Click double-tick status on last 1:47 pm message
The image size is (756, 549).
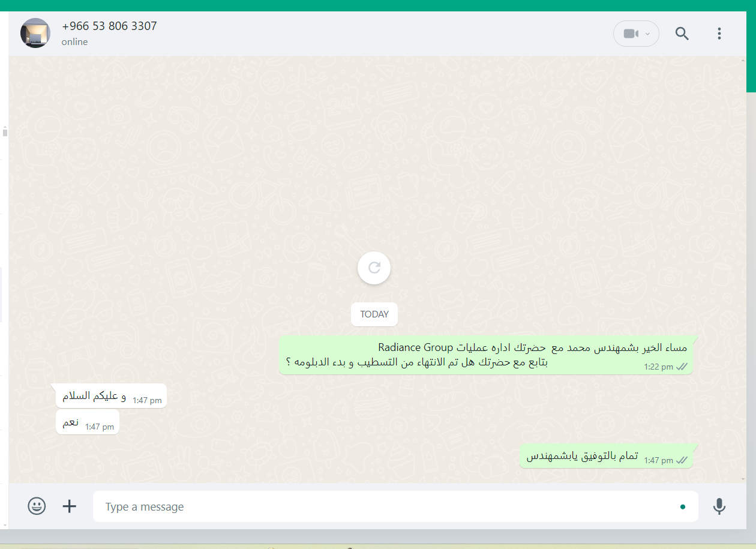[682, 460]
